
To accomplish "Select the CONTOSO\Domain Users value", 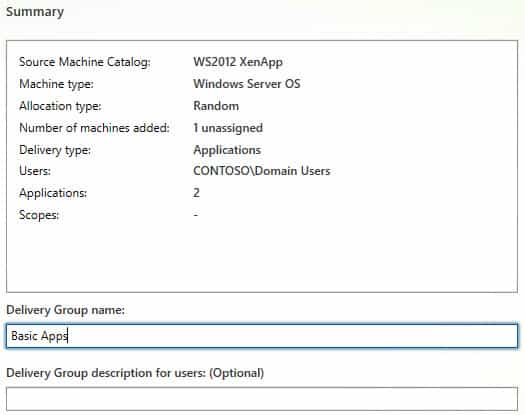I will (262, 171).
